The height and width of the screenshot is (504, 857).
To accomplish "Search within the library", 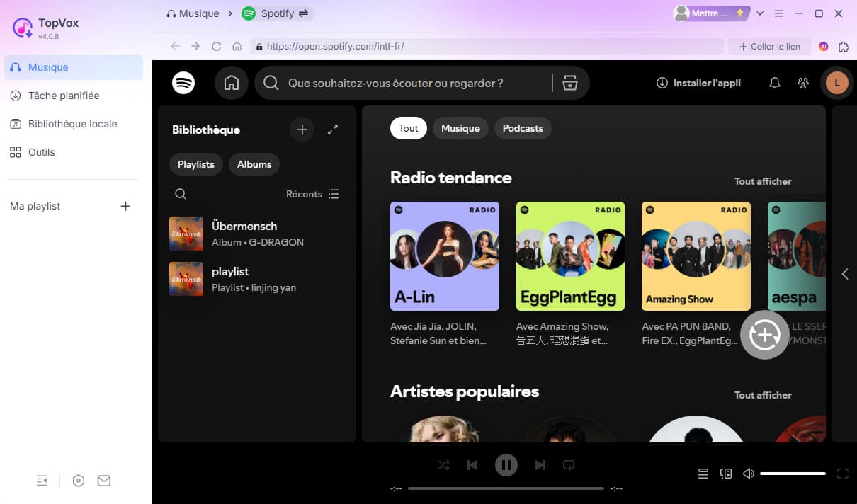I will click(x=181, y=194).
